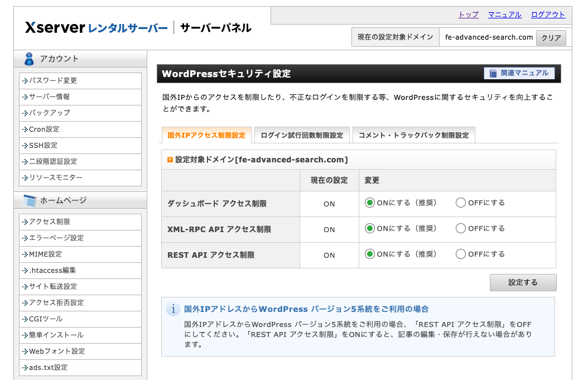Click the 現在の設定 column header

[329, 180]
